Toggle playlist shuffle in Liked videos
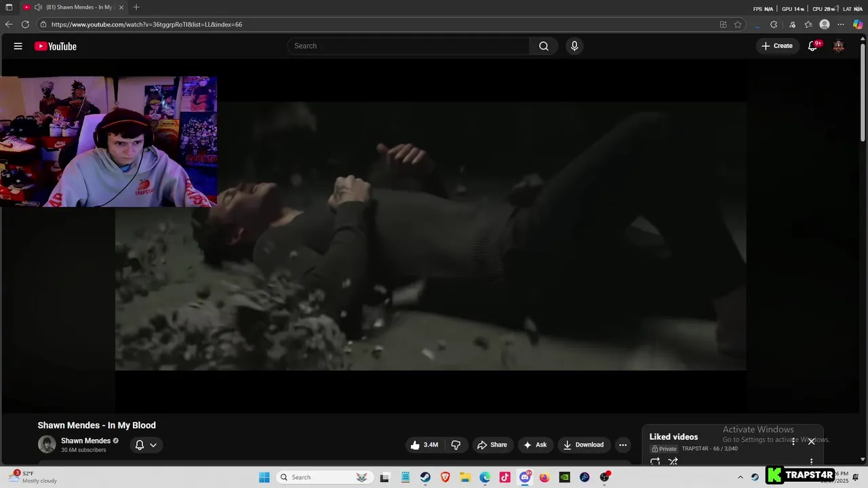This screenshot has height=488, width=868. tap(673, 462)
